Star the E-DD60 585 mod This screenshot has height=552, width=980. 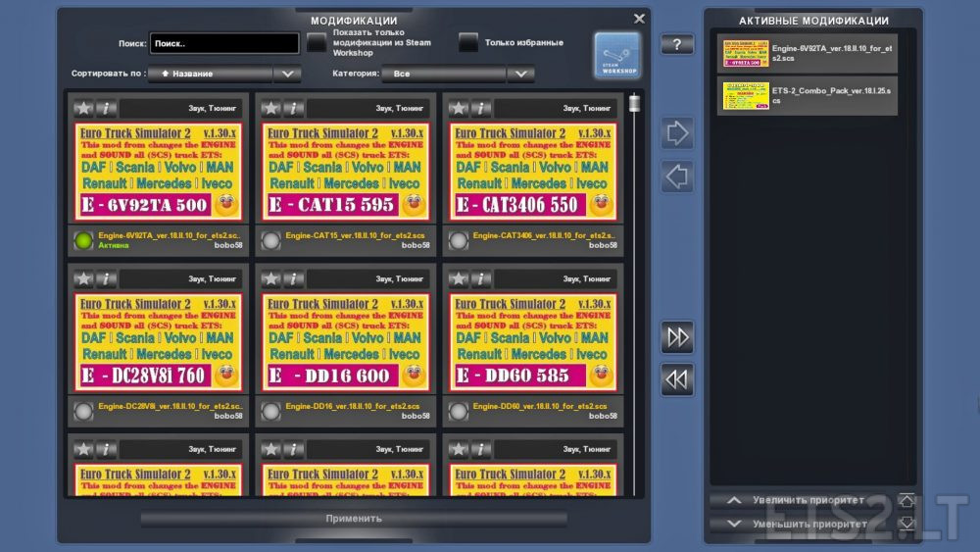coord(459,278)
